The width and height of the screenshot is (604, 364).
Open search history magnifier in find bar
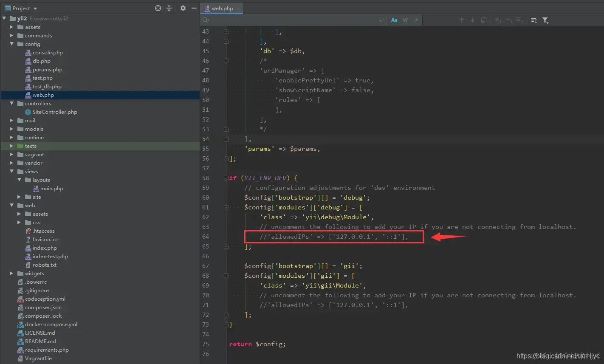[x=206, y=20]
